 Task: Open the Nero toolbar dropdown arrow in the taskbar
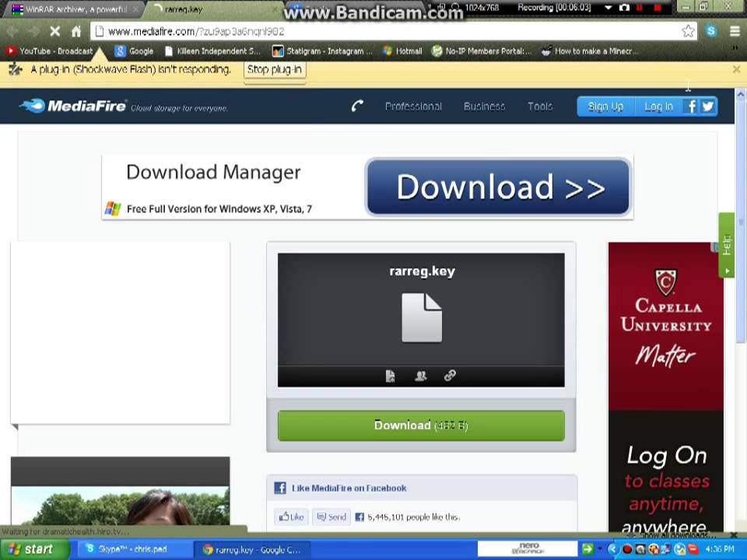pyautogui.click(x=600, y=549)
